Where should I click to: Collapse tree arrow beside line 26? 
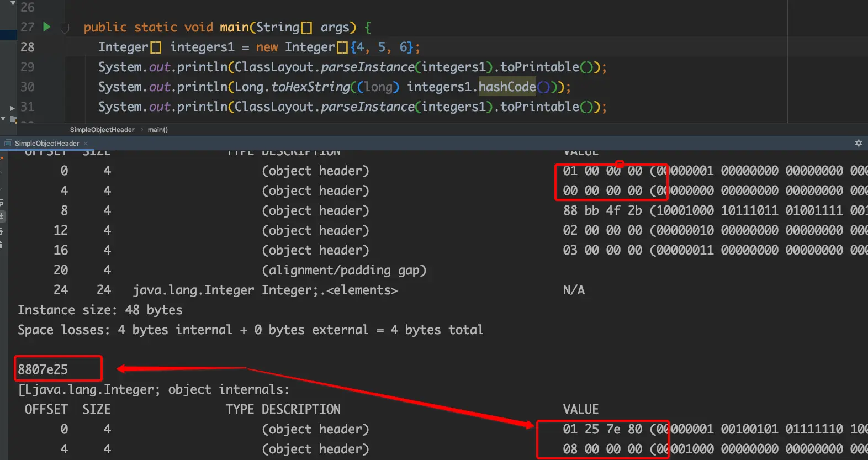(x=13, y=4)
